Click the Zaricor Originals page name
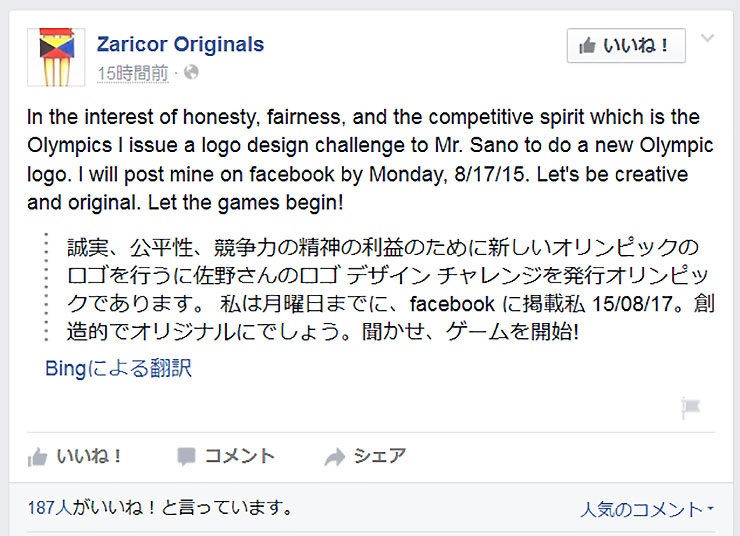740x536 pixels. coord(180,44)
